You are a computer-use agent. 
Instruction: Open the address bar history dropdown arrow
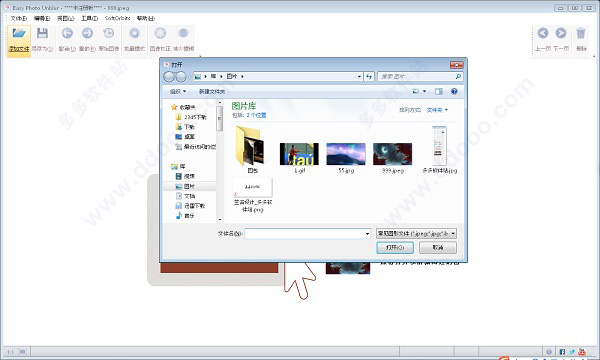pyautogui.click(x=359, y=77)
